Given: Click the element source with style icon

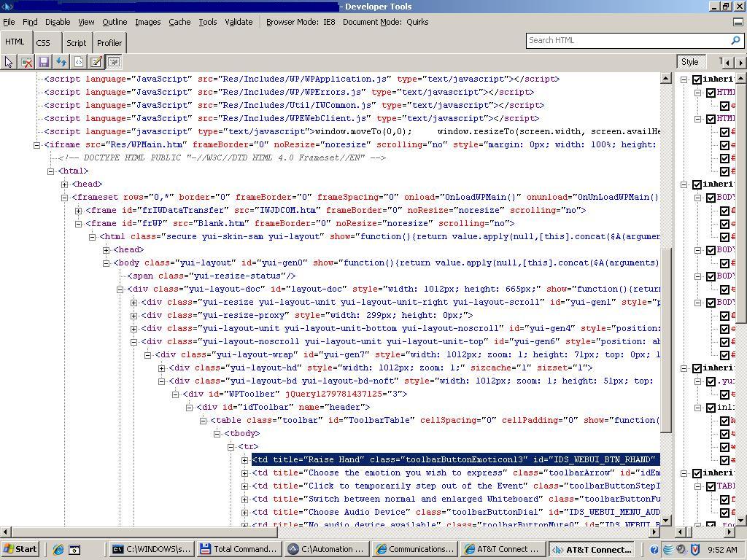Looking at the screenshot, I should click(x=79, y=62).
